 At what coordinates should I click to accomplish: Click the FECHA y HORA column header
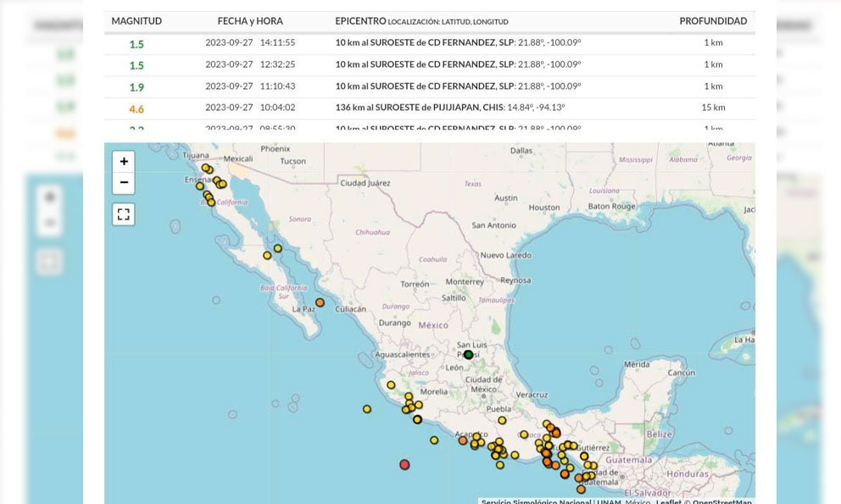click(250, 21)
